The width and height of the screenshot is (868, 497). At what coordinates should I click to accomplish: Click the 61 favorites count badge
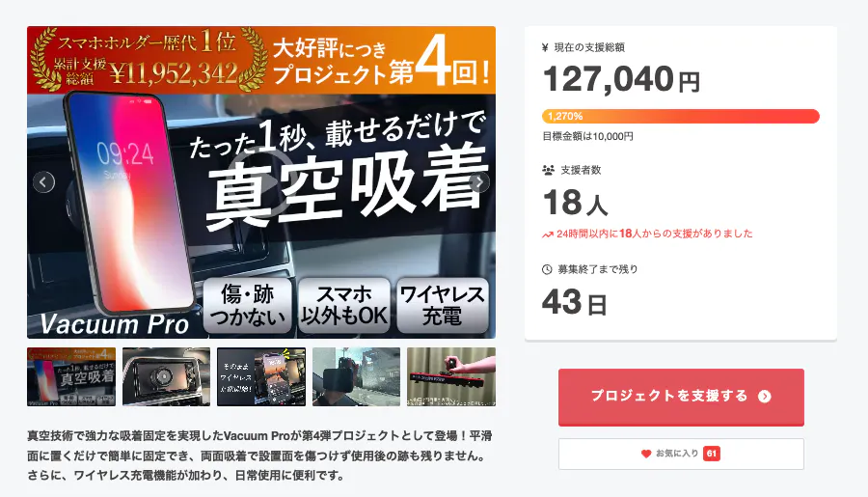tap(712, 454)
